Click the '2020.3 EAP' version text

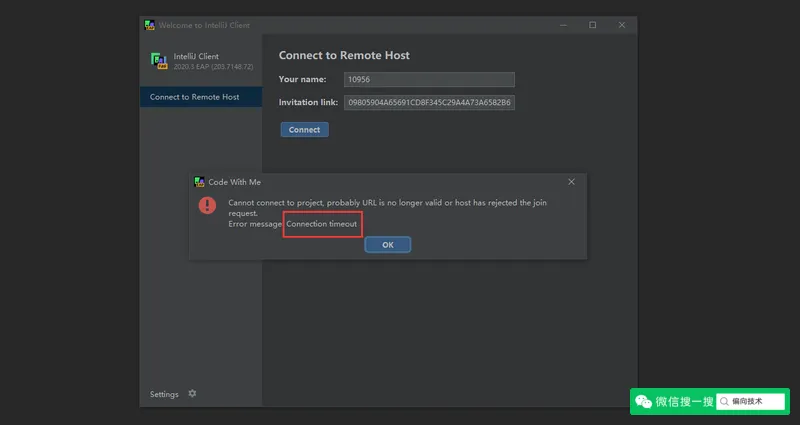pos(213,67)
